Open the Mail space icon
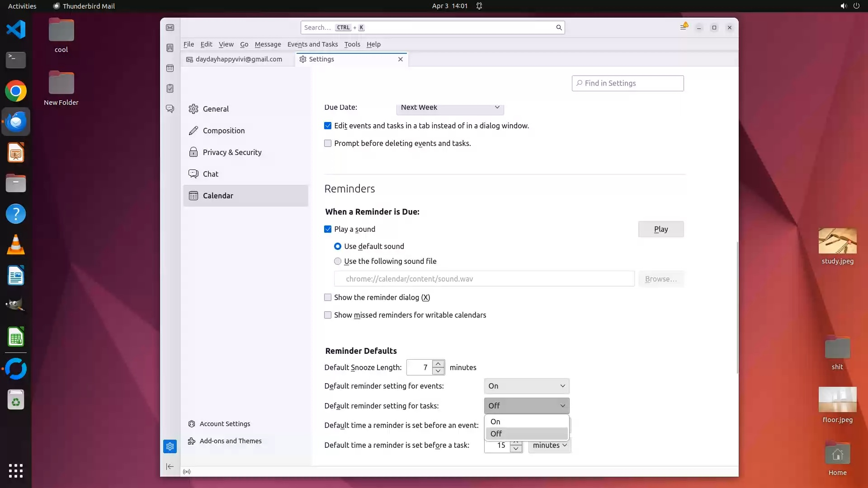Viewport: 868px width, 488px height. point(170,28)
